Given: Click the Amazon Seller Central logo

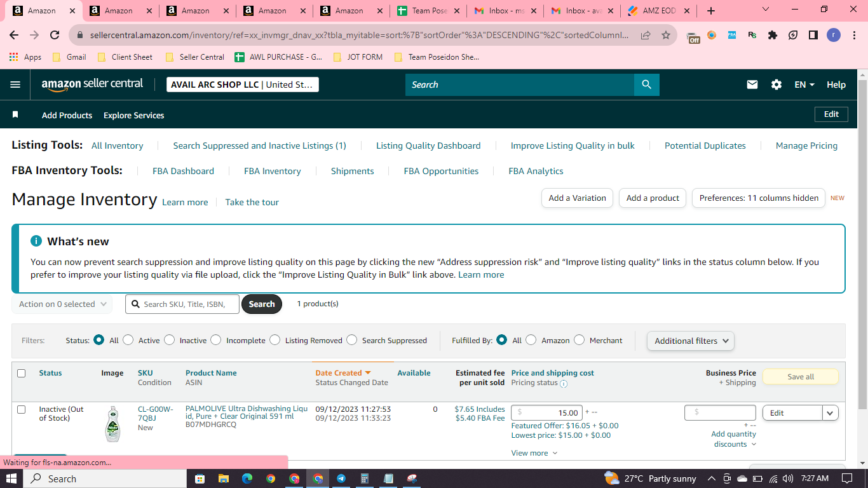Looking at the screenshot, I should (x=92, y=85).
